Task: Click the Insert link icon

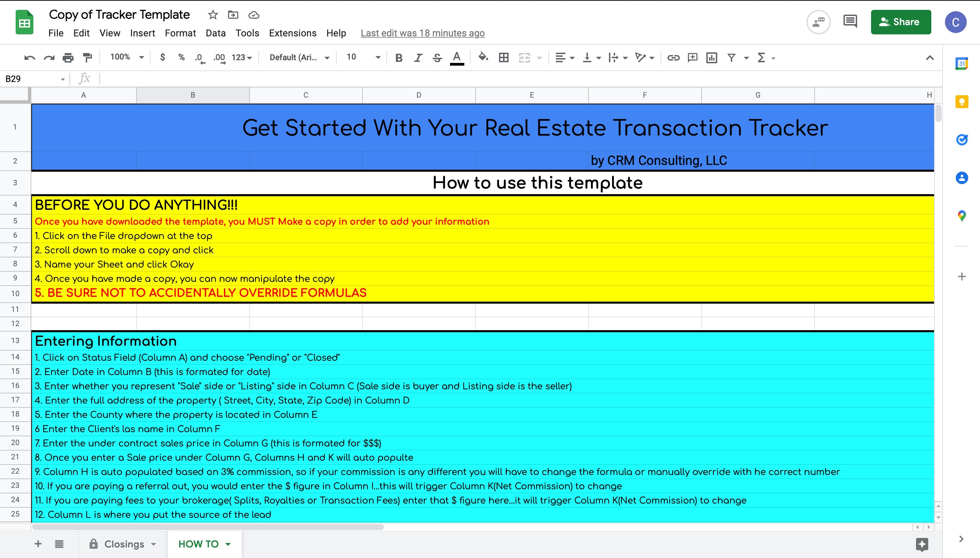Action: (x=673, y=57)
